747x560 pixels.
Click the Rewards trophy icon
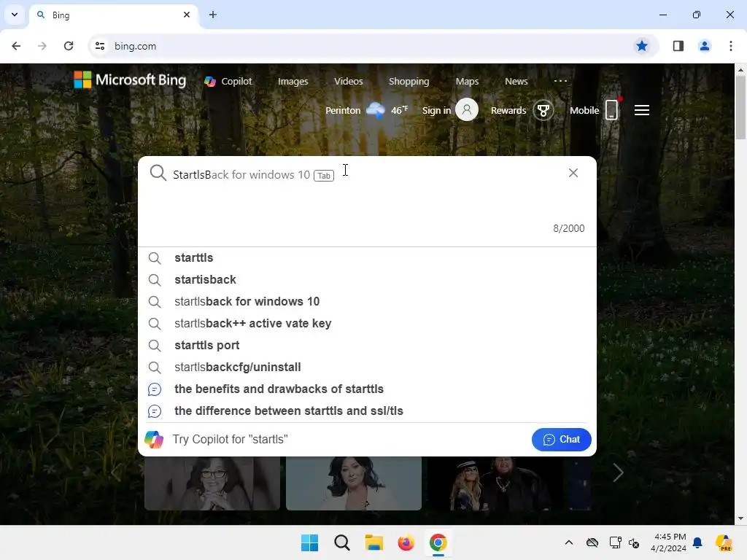tap(543, 111)
